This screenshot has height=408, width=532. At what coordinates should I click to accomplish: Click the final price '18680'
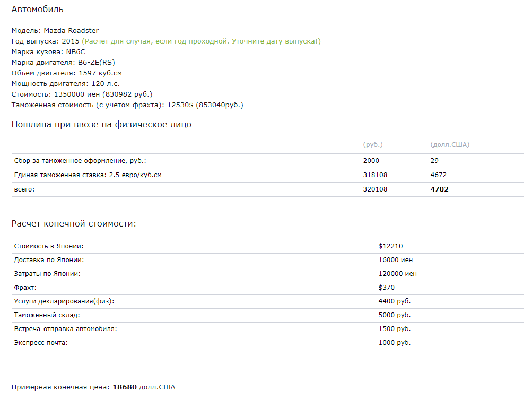pos(125,387)
